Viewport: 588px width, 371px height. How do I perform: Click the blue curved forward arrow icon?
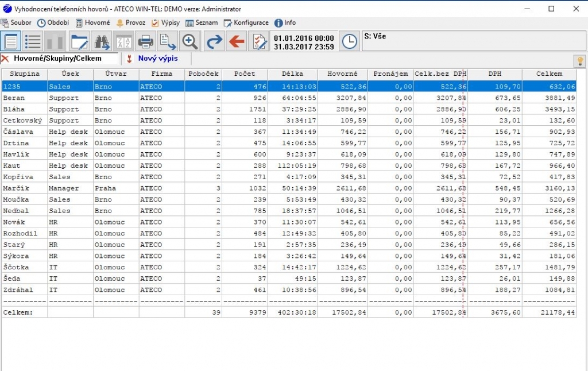[x=214, y=41]
